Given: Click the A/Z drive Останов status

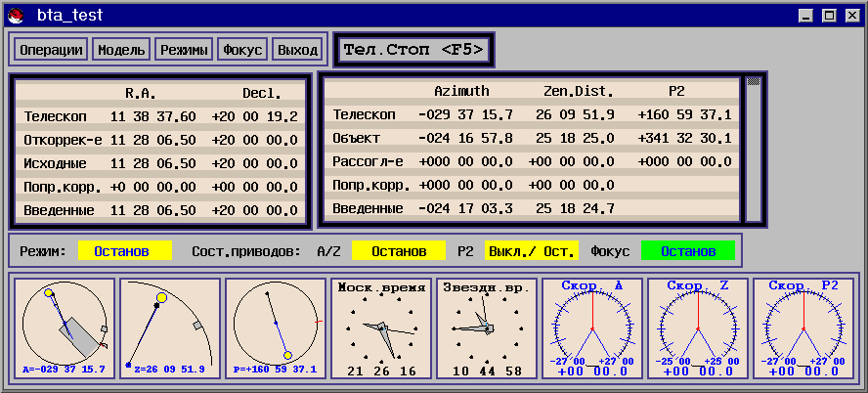Looking at the screenshot, I should [399, 251].
